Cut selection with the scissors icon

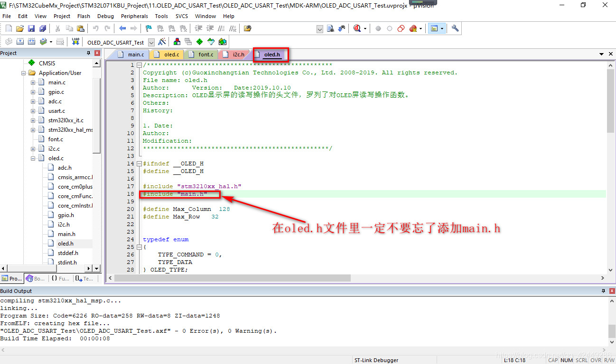click(x=58, y=28)
